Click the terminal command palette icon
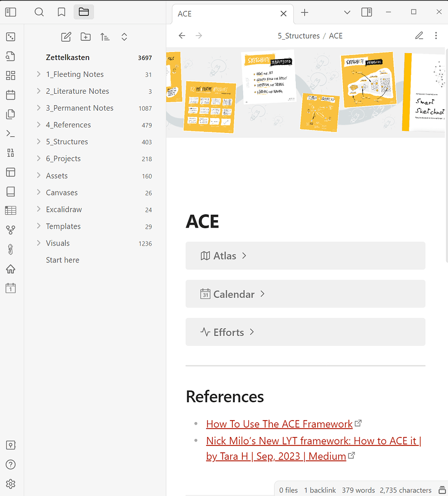 point(10,134)
